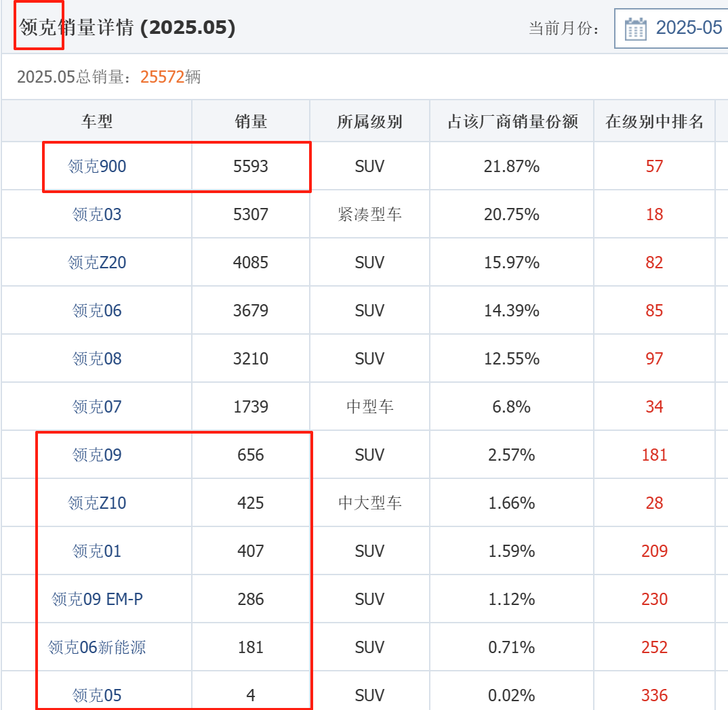Click the ranking number 18
Screen dimensions: 728x710
tap(654, 214)
